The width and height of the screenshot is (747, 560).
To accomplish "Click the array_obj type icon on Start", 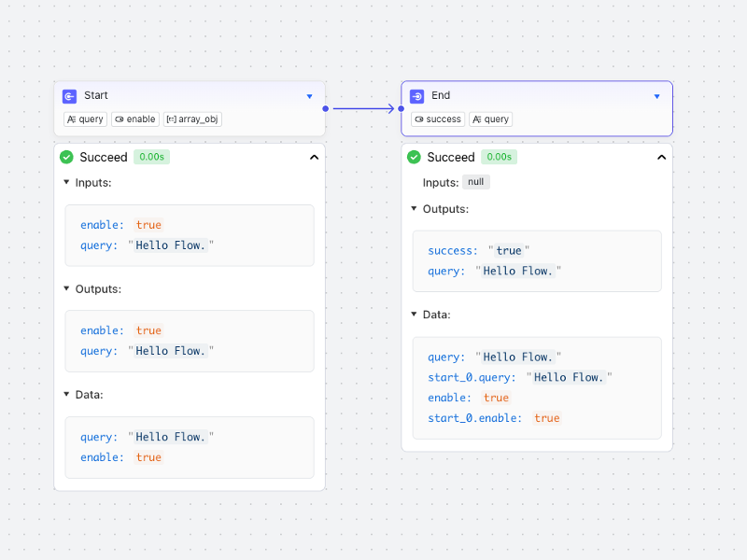I will (x=172, y=119).
